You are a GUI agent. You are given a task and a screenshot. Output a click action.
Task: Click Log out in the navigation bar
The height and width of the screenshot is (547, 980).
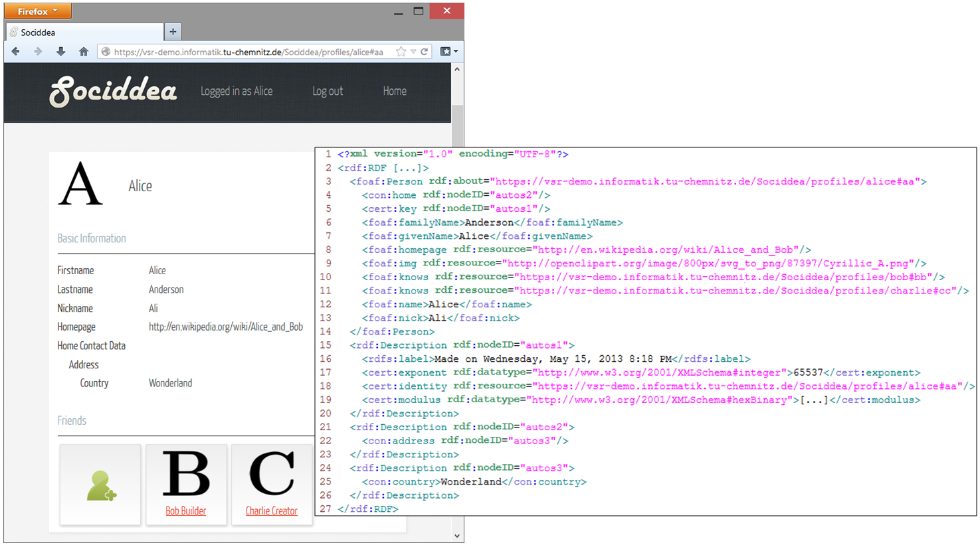(328, 91)
